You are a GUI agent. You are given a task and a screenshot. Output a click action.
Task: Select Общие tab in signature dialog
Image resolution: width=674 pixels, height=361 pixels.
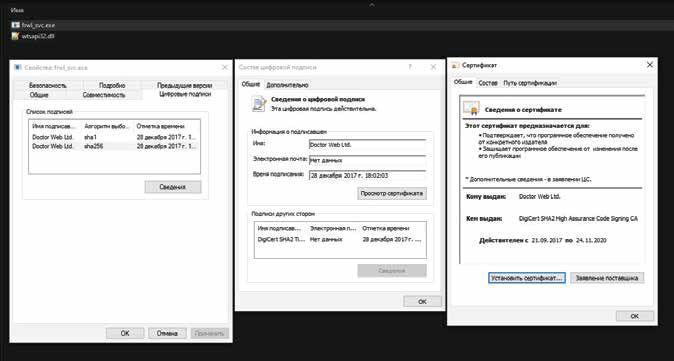(x=251, y=84)
